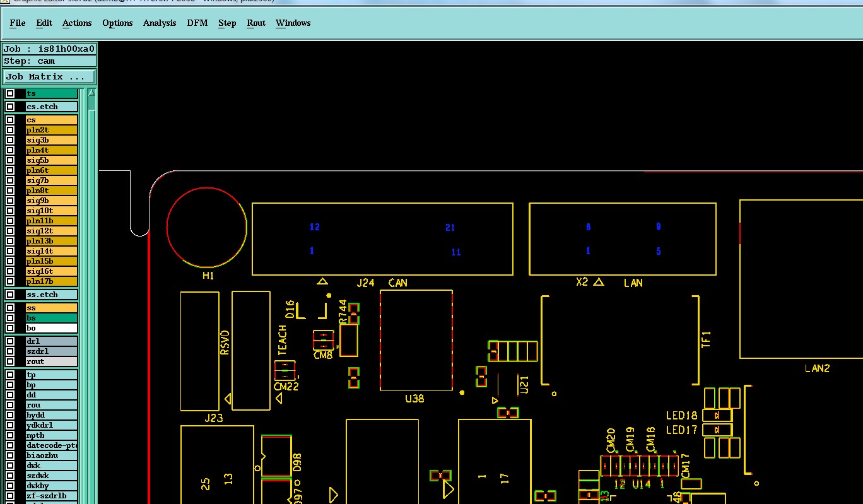
Task: Select the pln13b layer name
Action: point(52,241)
